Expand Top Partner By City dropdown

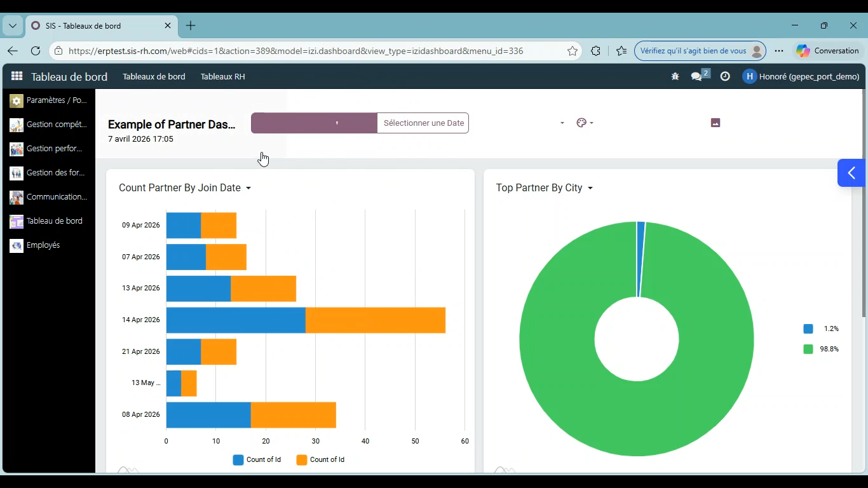point(545,188)
